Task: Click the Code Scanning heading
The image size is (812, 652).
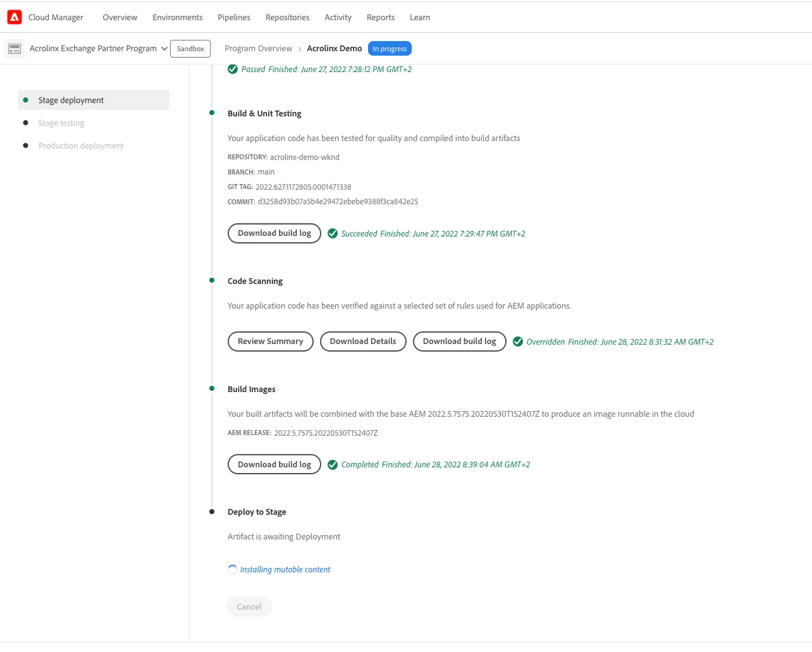Action: [255, 281]
